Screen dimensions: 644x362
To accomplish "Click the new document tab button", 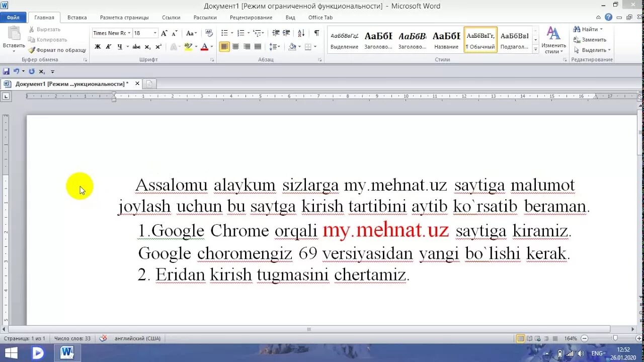I will pos(149,84).
